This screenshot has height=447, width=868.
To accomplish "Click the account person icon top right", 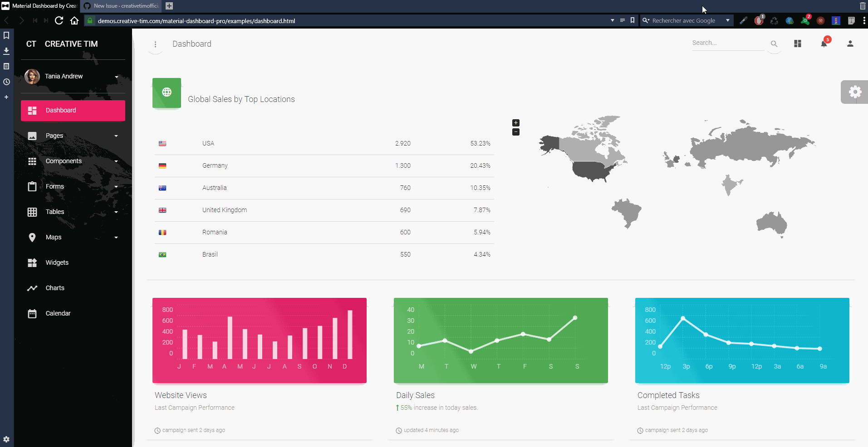I will click(x=850, y=44).
